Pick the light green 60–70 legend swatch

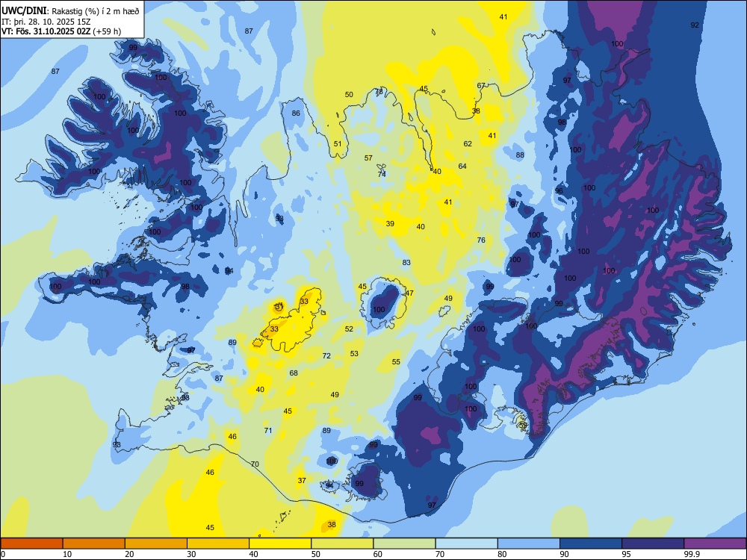click(x=404, y=544)
